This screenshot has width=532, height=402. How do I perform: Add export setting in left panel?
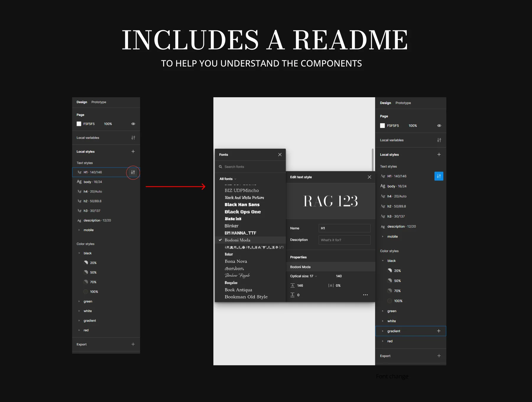[133, 344]
